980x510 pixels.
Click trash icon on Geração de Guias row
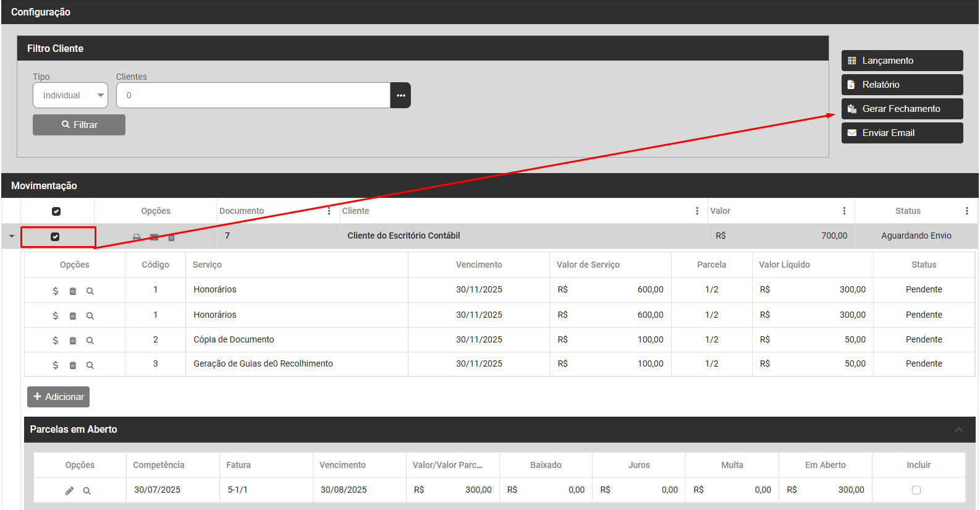pyautogui.click(x=73, y=365)
